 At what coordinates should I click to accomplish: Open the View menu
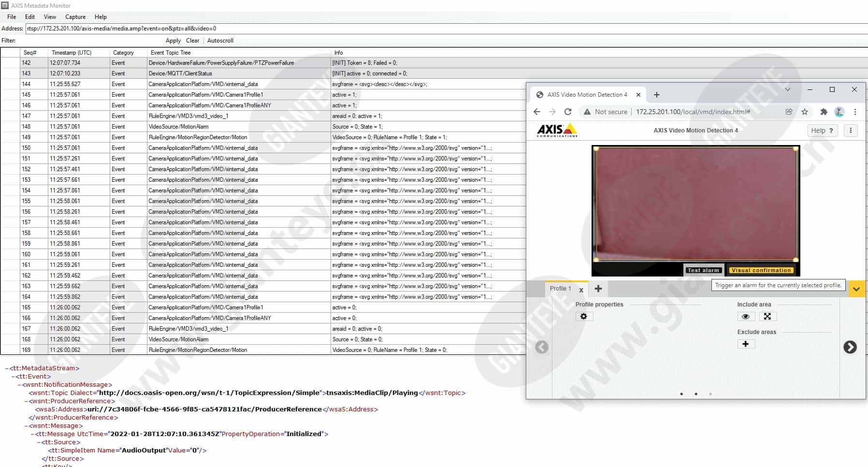(50, 17)
